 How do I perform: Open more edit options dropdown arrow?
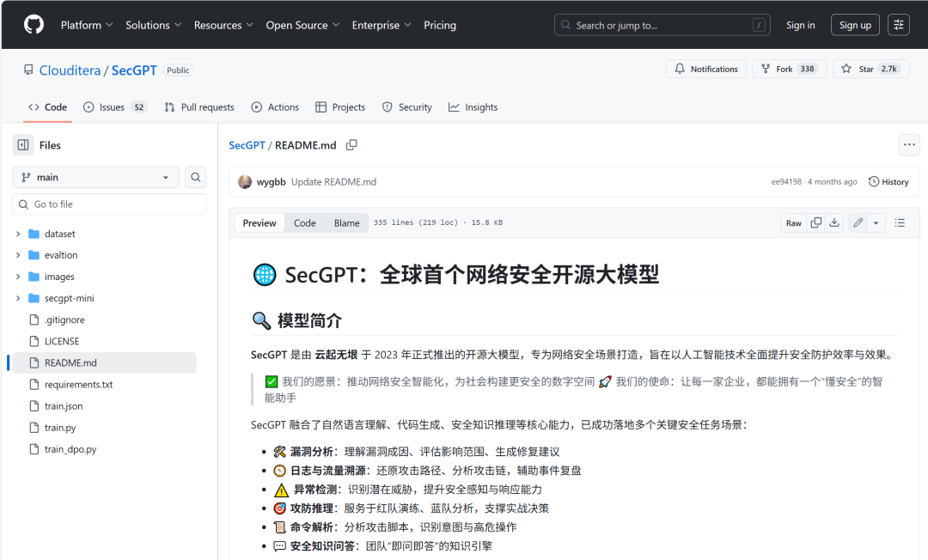coord(876,223)
